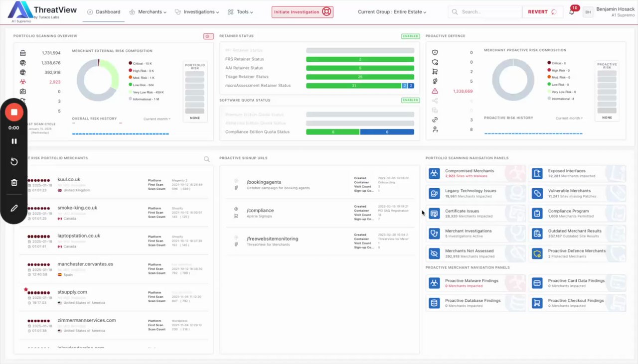Click the Legacy Technology Issues icon
Viewport: 638px width, 364px height.
[x=434, y=193]
